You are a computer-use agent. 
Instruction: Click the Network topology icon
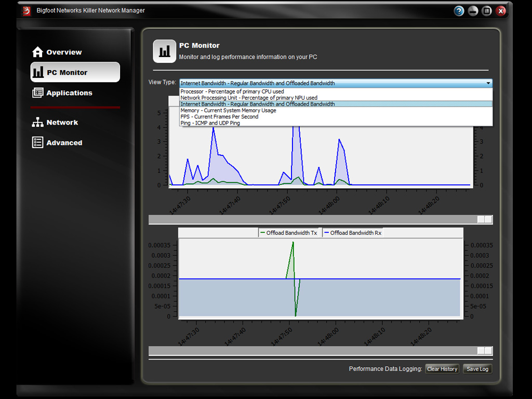tap(37, 122)
